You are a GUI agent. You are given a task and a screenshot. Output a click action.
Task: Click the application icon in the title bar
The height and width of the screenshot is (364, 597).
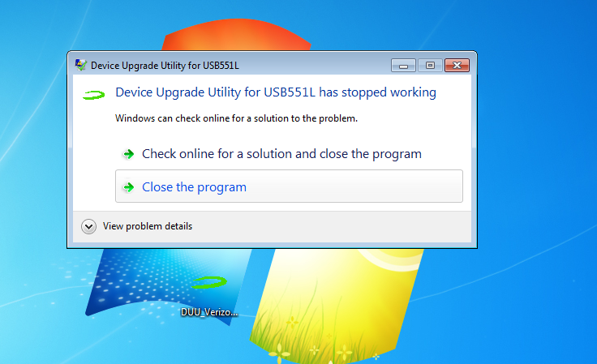81,65
